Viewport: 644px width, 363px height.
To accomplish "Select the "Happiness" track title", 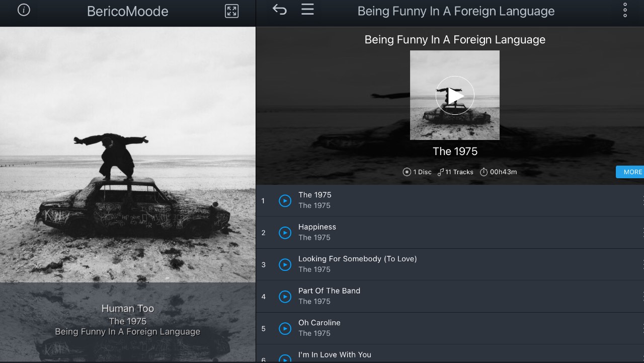I will [x=317, y=227].
